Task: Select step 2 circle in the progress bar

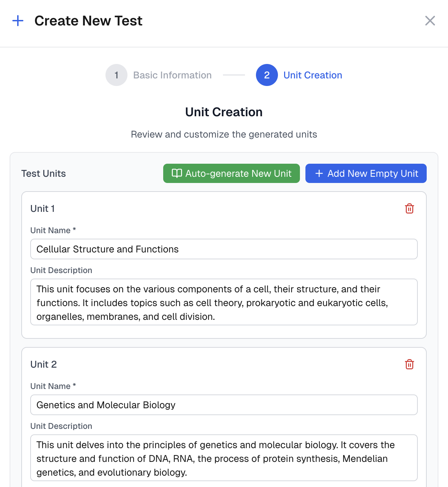Action: (x=267, y=75)
